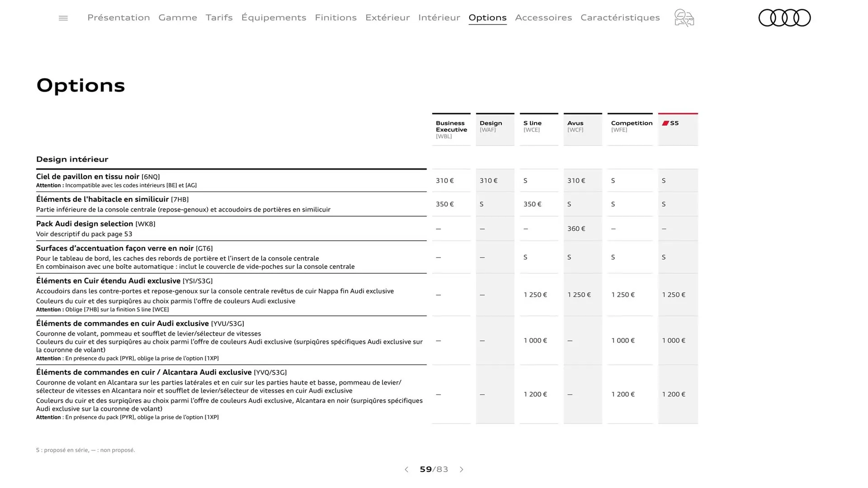Click the 360 € price under Avus

click(576, 229)
